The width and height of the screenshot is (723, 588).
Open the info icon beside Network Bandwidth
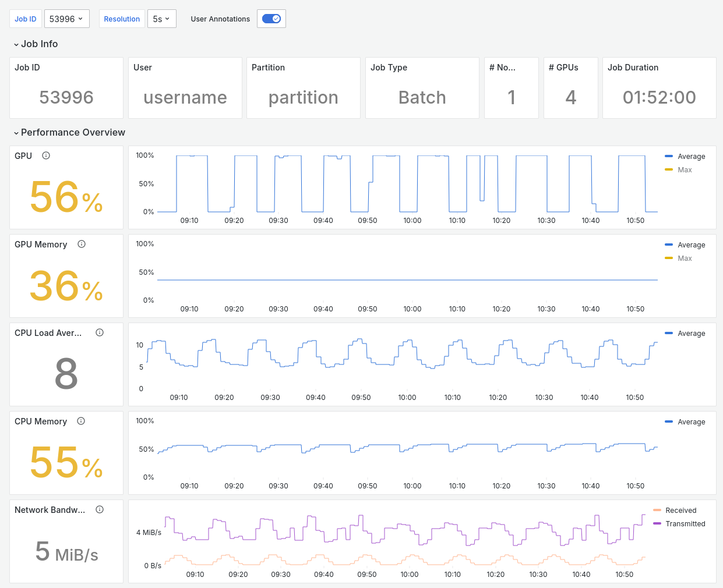100,509
